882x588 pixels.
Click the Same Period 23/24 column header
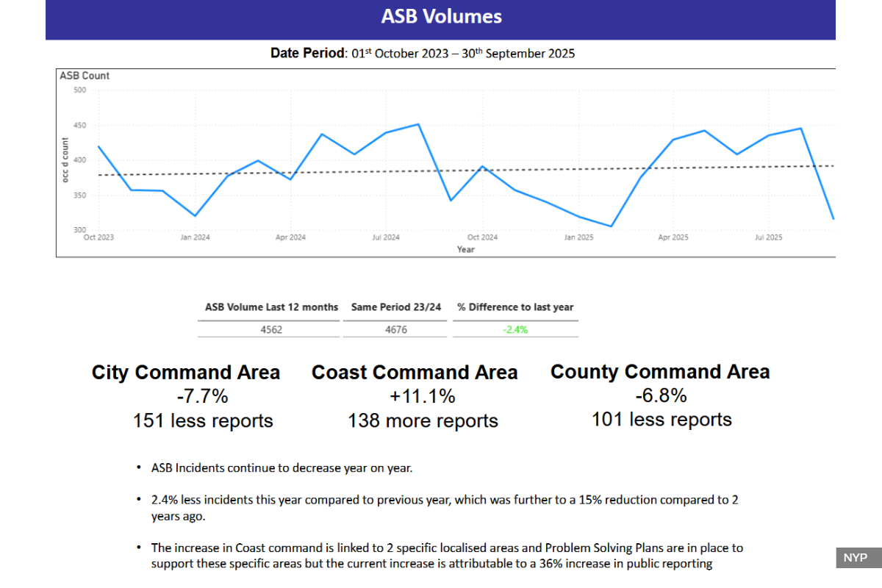[x=396, y=307]
